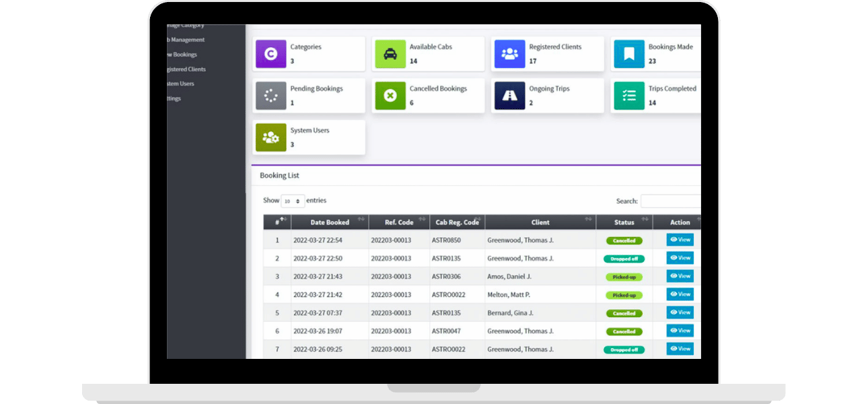868x404 pixels.
Task: Open the Settings sidebar menu item
Action: [174, 98]
